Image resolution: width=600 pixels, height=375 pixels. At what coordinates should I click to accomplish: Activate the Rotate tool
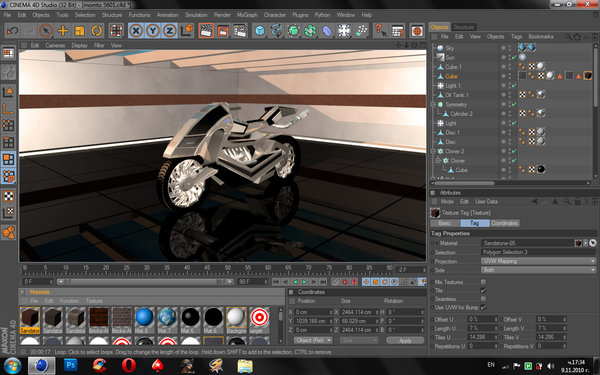point(96,31)
